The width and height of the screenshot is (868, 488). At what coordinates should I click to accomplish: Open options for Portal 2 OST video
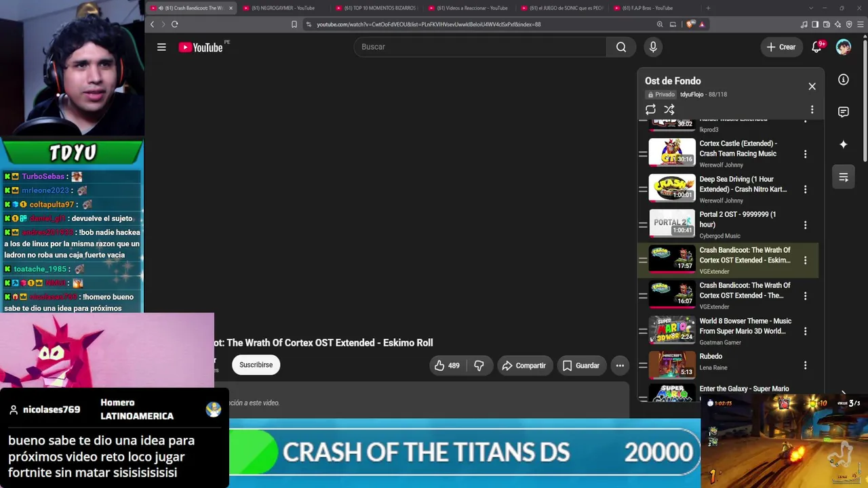(x=805, y=225)
